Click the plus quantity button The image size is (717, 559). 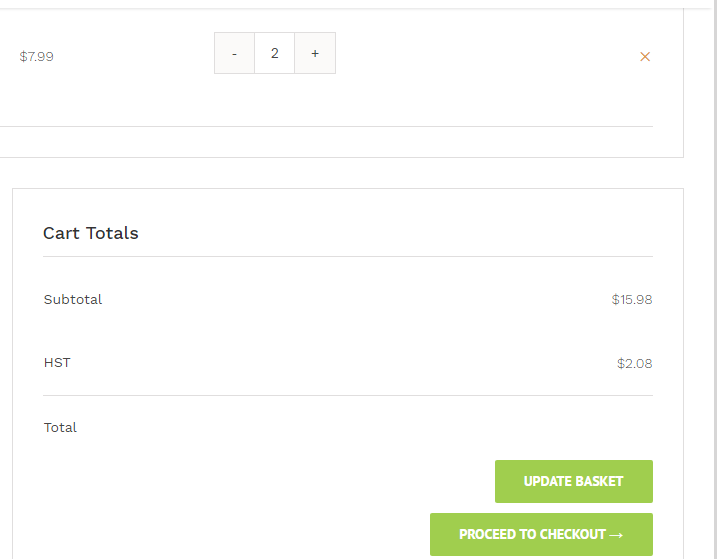pyautogui.click(x=315, y=53)
